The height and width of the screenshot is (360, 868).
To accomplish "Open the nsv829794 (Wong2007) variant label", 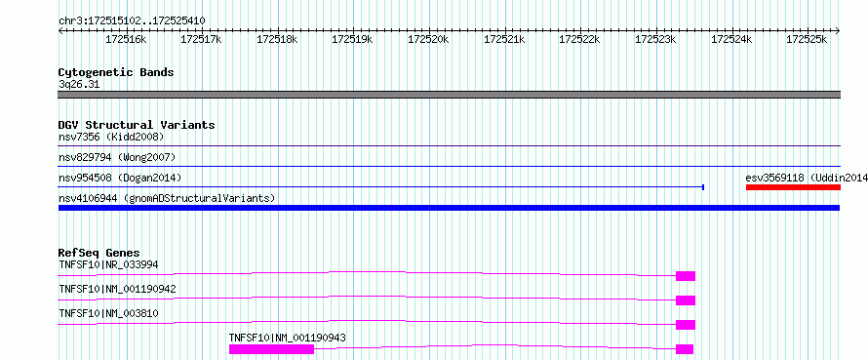I will (117, 157).
